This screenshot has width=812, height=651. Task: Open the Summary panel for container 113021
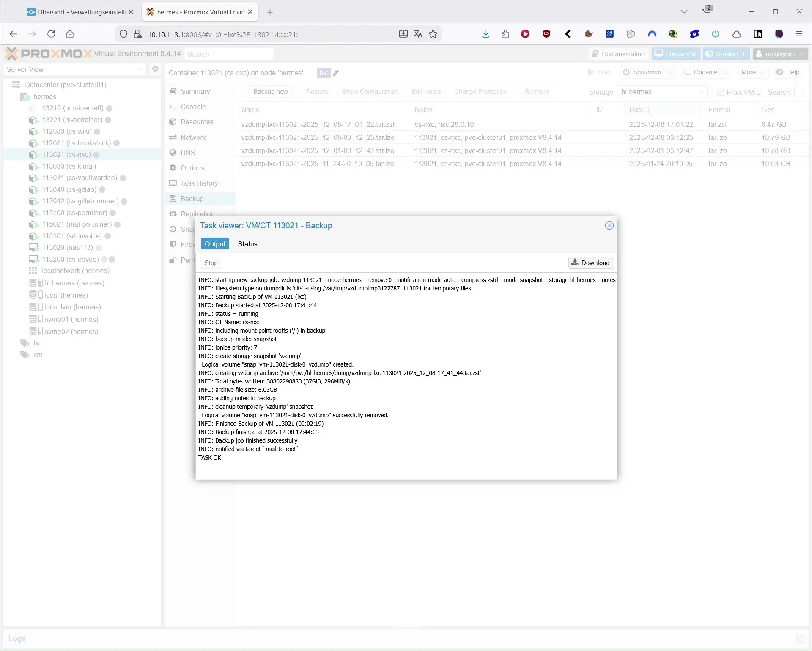[x=195, y=91]
